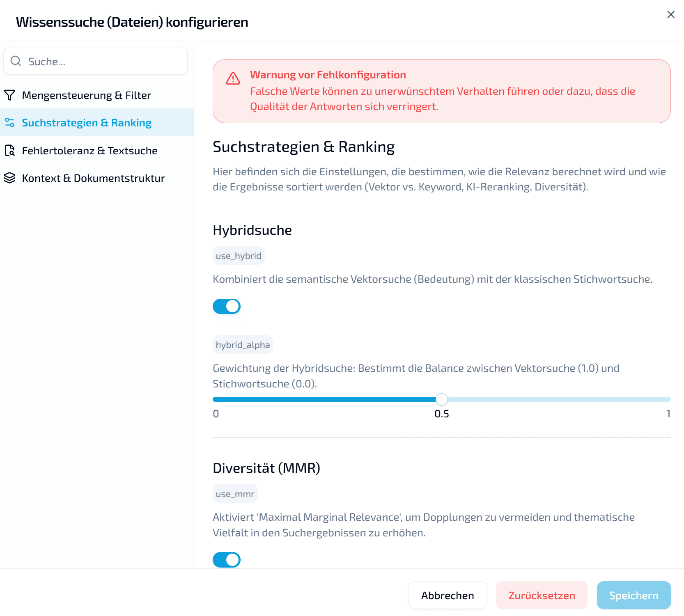Click the Zurücksetzen button

(541, 595)
